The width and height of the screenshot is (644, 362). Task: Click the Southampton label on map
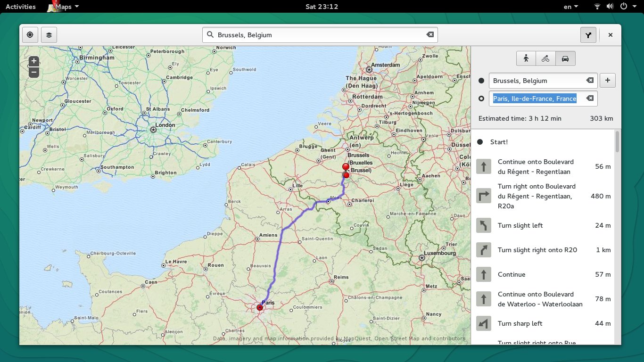click(x=117, y=167)
